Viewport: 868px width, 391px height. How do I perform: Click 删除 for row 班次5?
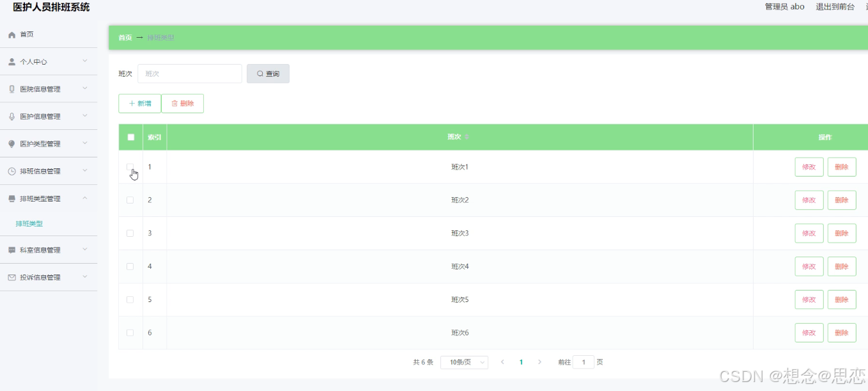click(842, 300)
